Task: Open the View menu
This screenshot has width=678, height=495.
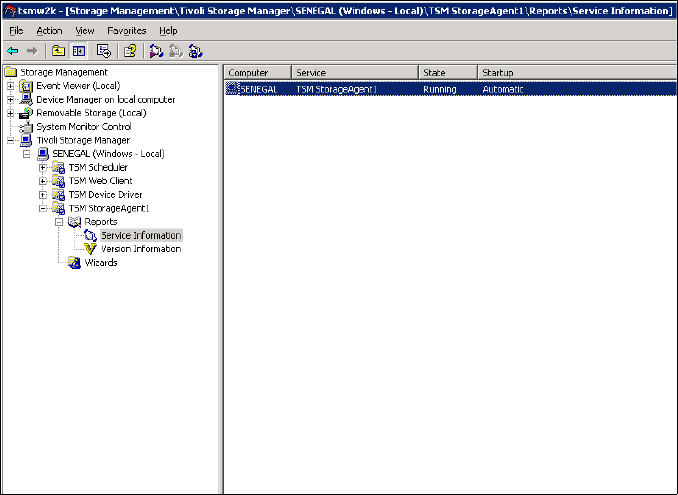Action: coord(85,31)
